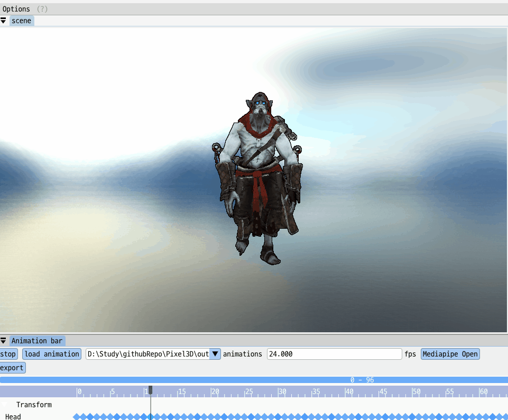Screen dimensions: 508x420
Task: Click the fps label text
Action: click(410, 354)
